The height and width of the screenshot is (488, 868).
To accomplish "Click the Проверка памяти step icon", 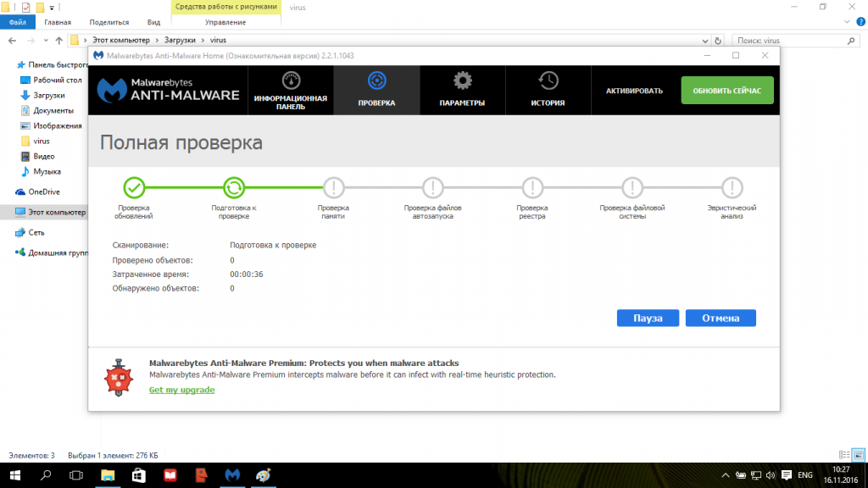I will [x=333, y=187].
